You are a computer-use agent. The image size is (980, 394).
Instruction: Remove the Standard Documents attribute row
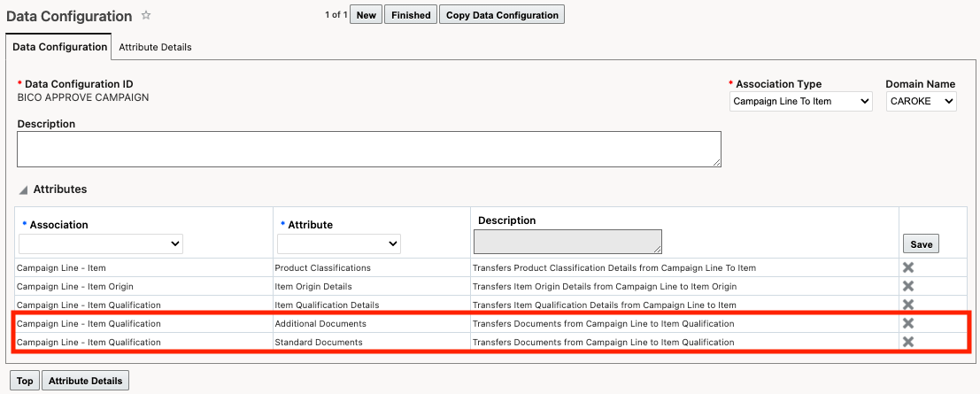907,342
